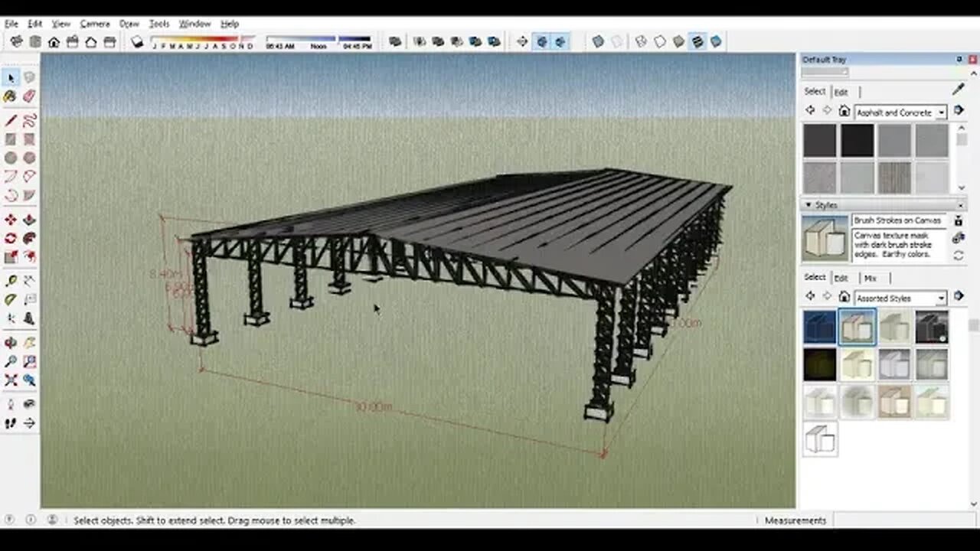The width and height of the screenshot is (980, 551).
Task: Switch to Styles Mix tab
Action: [x=870, y=278]
